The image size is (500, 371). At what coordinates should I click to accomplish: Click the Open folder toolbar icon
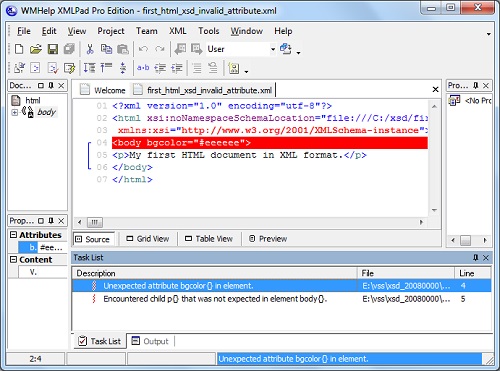pyautogui.click(x=36, y=49)
